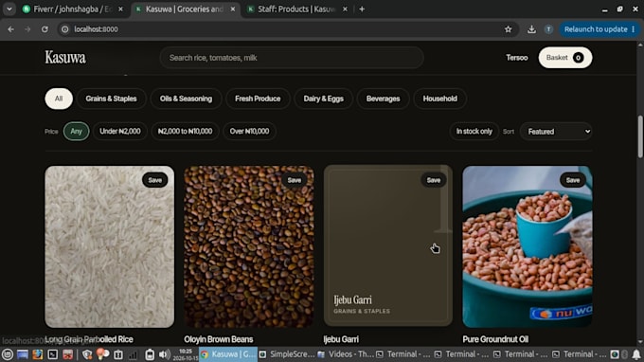The height and width of the screenshot is (362, 644).
Task: Open the browser downloads icon
Action: 531,29
